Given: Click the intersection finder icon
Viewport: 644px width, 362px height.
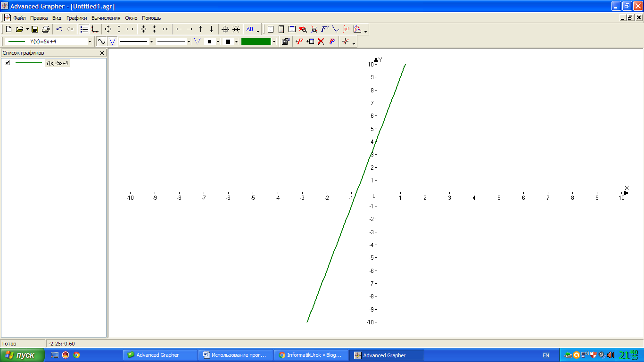Looking at the screenshot, I should coord(314,29).
